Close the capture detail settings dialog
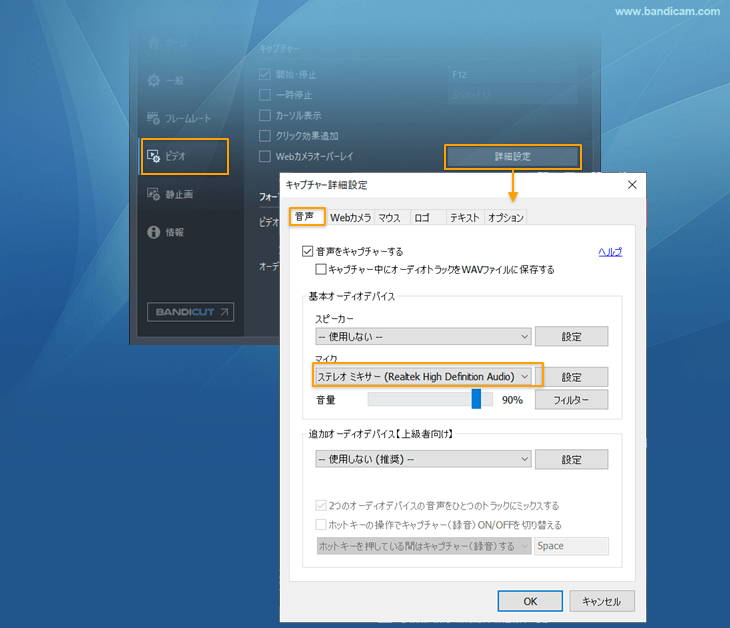The image size is (730, 628). 632,185
